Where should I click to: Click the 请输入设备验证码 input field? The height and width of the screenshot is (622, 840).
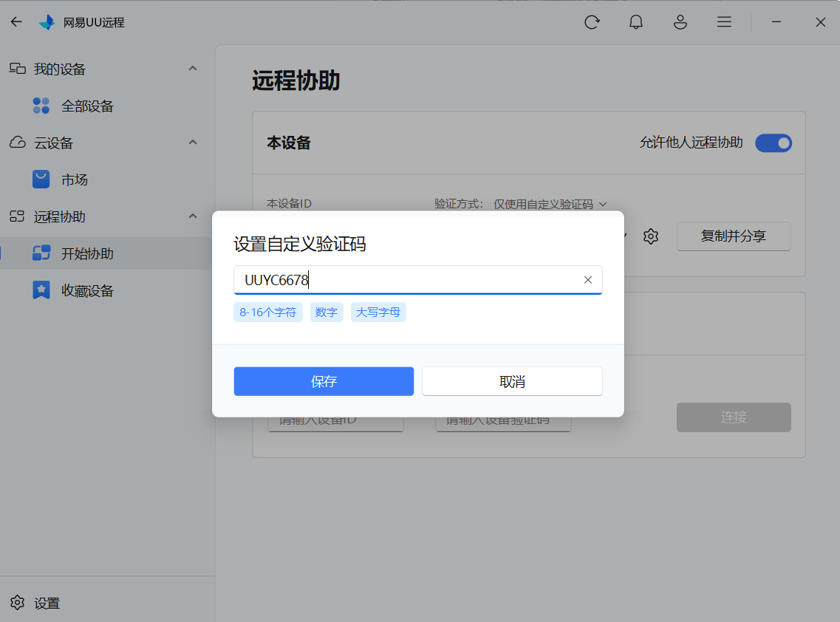point(503,423)
